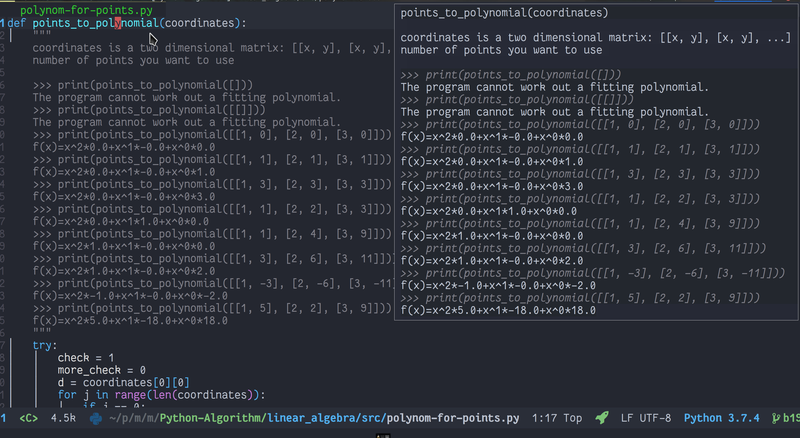Viewport: 800px width, 438px height.
Task: Click editor output f(x)=x^2*0.0+x^1*-0.0+x^0*3.0
Action: (124, 197)
